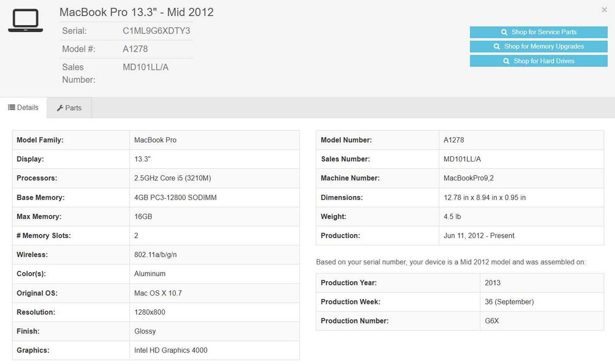
Task: Open Shop for Memory Upgrades
Action: coord(539,46)
